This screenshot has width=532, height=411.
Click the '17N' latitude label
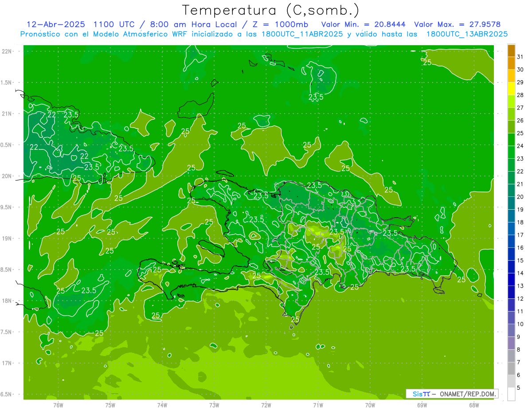click(x=7, y=363)
